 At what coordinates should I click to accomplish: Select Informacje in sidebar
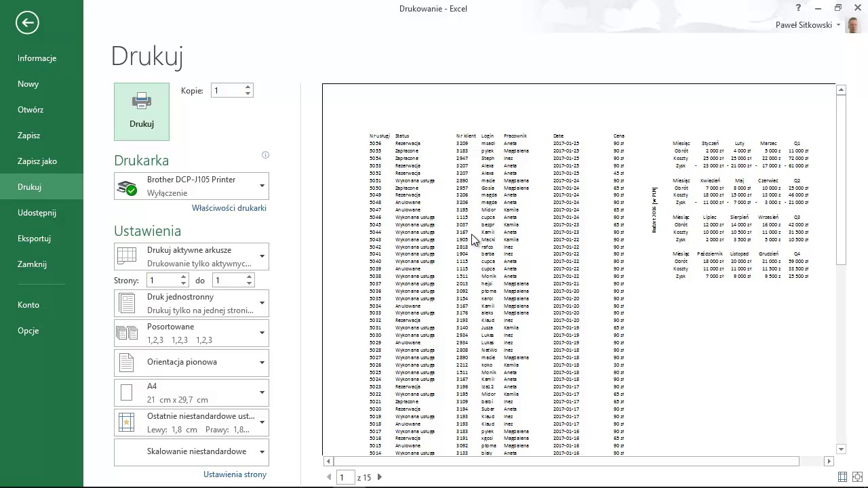41,58
